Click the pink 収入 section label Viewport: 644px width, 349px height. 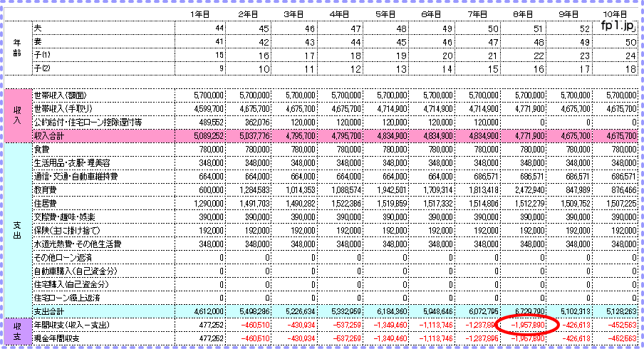[17, 115]
